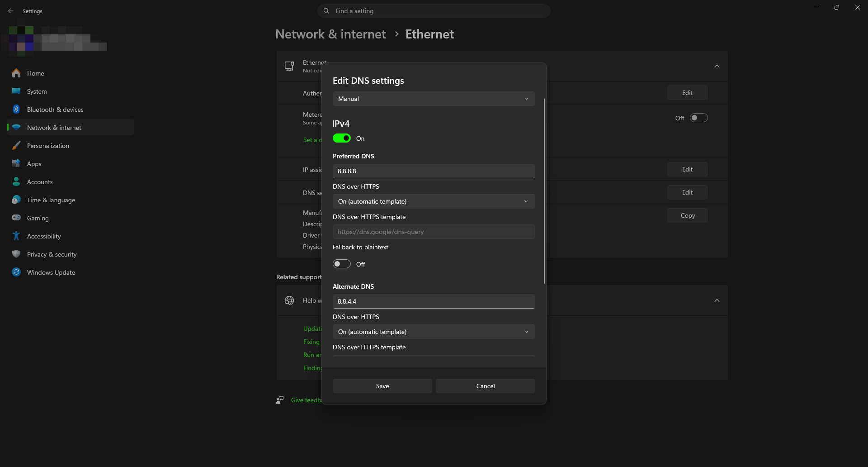868x467 pixels.
Task: Click the Give feedback person icon
Action: pos(280,400)
